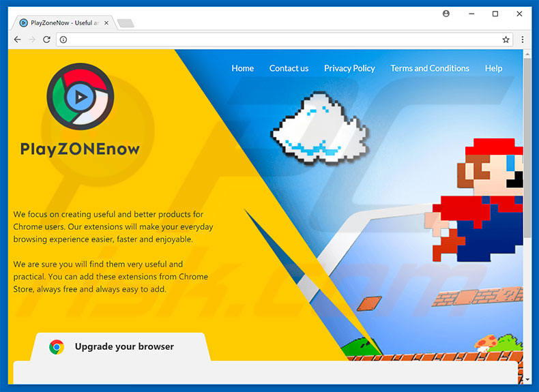Click the browser forward arrow
This screenshot has height=392, width=539.
tap(32, 40)
